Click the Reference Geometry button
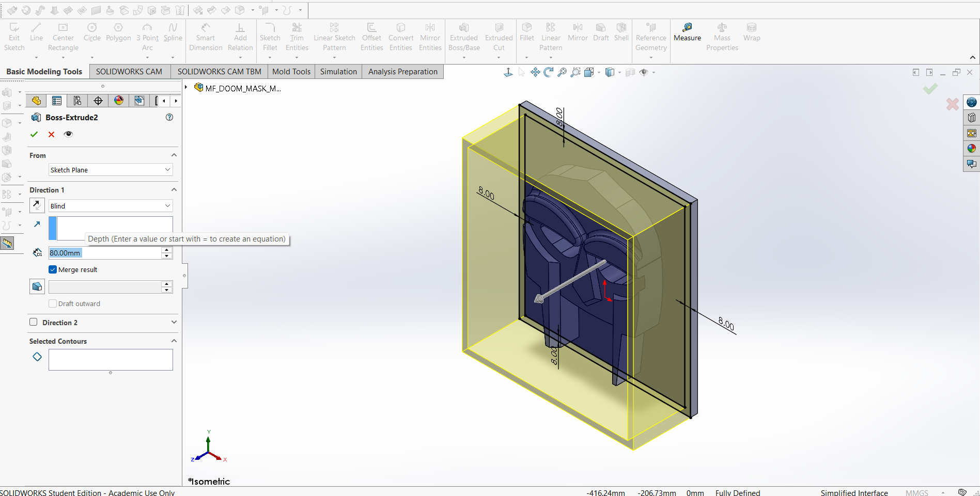Screen dimensions: 980x496 coord(651,37)
